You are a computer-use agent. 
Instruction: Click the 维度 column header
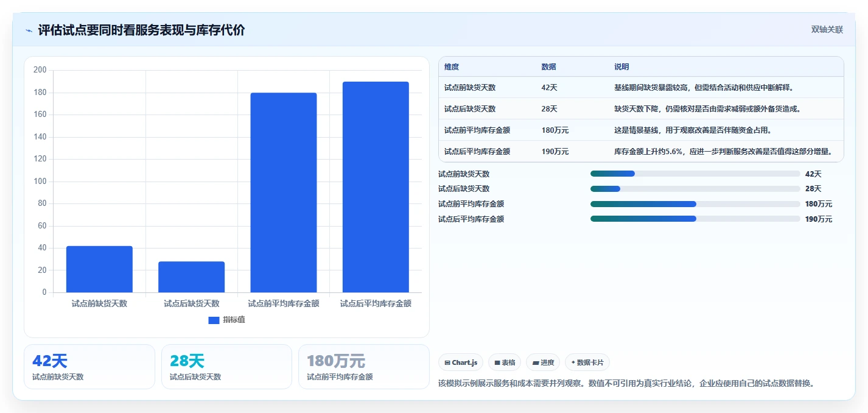452,67
